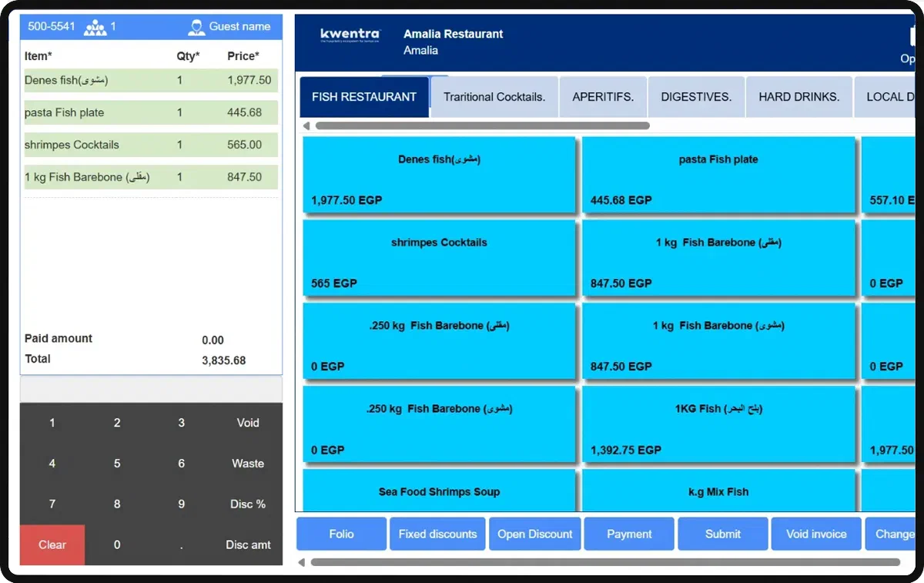Apply Fixed discounts
This screenshot has height=583, width=924.
tap(437, 534)
